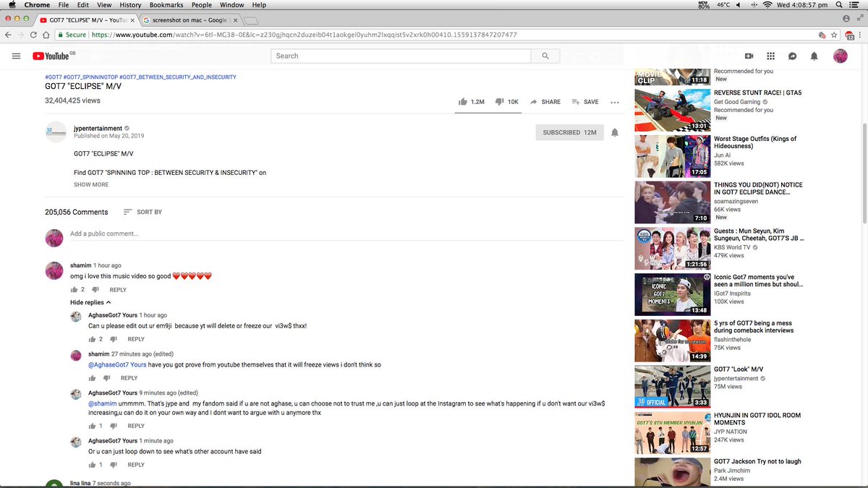The image size is (868, 488).
Task: Open the Chrome Bookmarks menu
Action: coord(166,5)
